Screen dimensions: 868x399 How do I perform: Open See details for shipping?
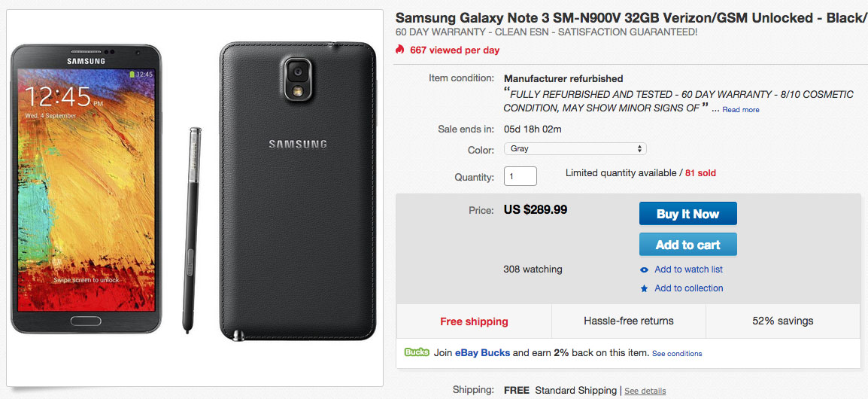click(645, 391)
